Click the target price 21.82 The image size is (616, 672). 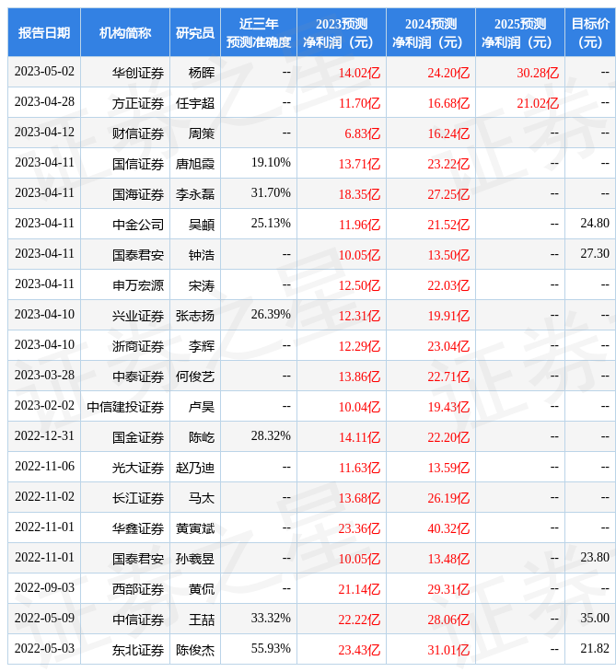tap(595, 649)
